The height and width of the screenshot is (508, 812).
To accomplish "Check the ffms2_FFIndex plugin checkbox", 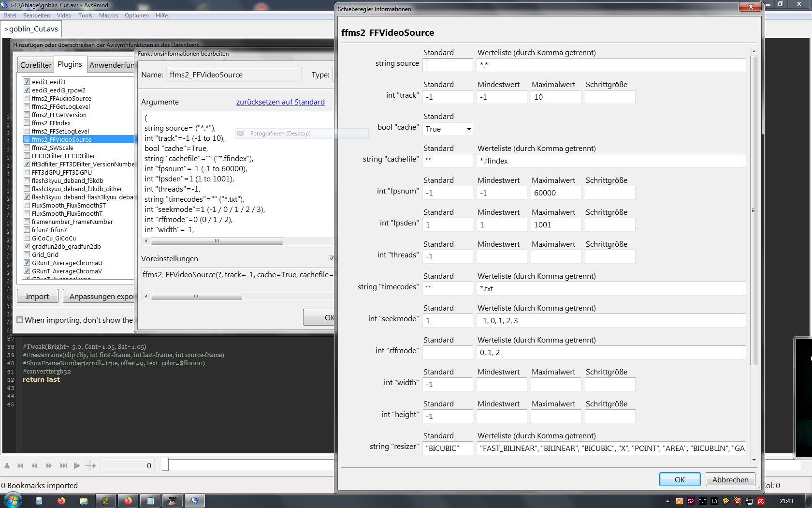I will (27, 123).
